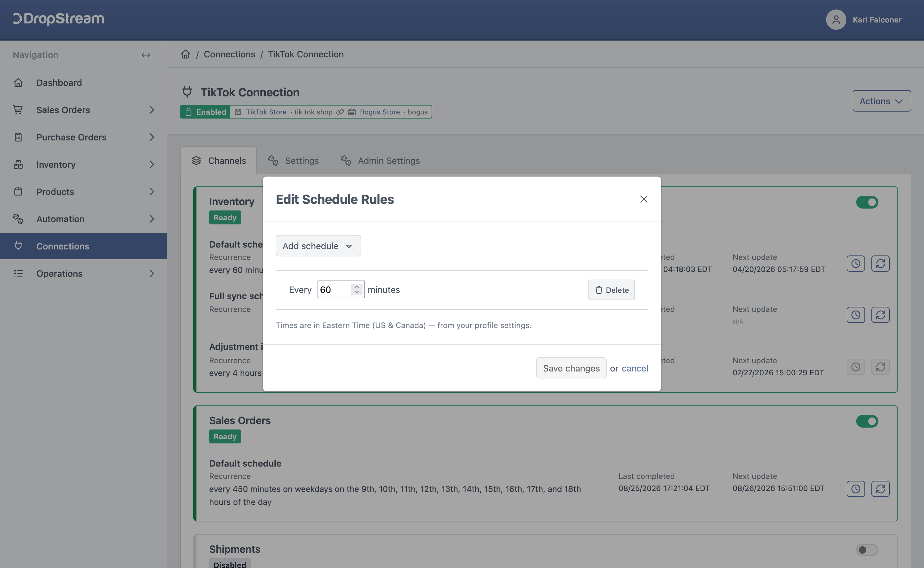Click the Operations list icon
This screenshot has height=568, width=924.
tap(18, 273)
